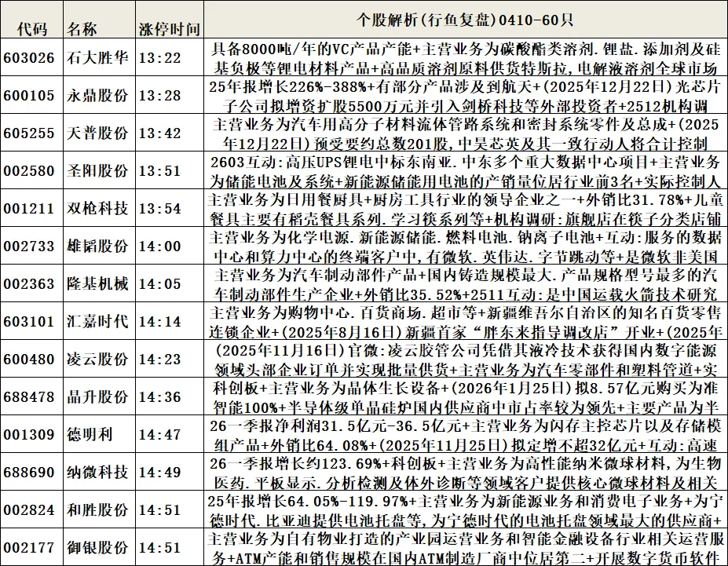Select stock code 600105

click(29, 96)
